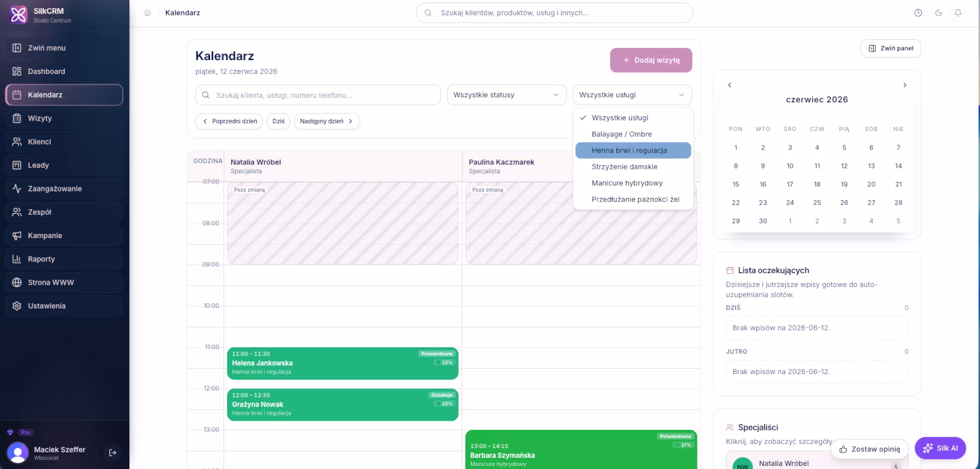The height and width of the screenshot is (469, 980).
Task: Select June 25 in mini calendar
Action: (817, 203)
